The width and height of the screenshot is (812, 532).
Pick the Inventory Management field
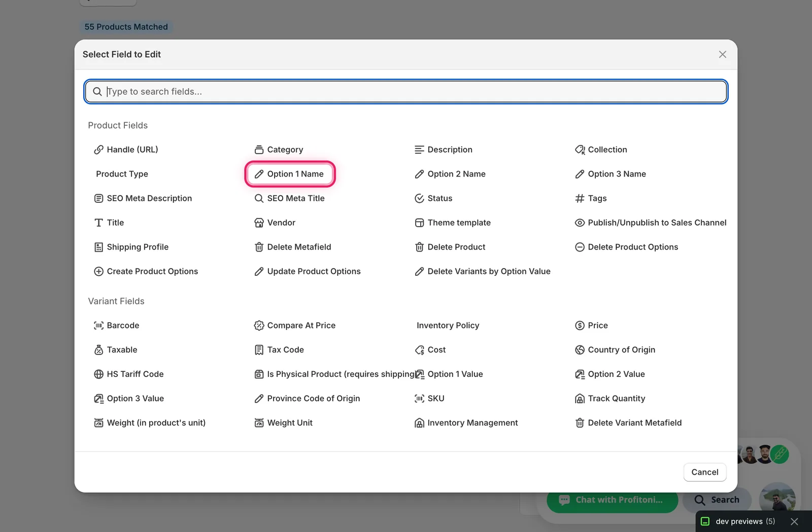click(x=466, y=423)
